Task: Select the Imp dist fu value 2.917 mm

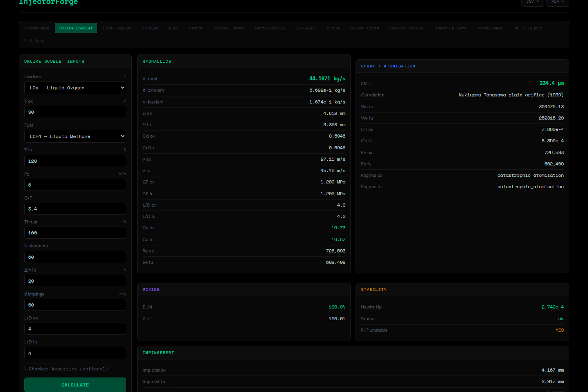Action: [x=553, y=381]
